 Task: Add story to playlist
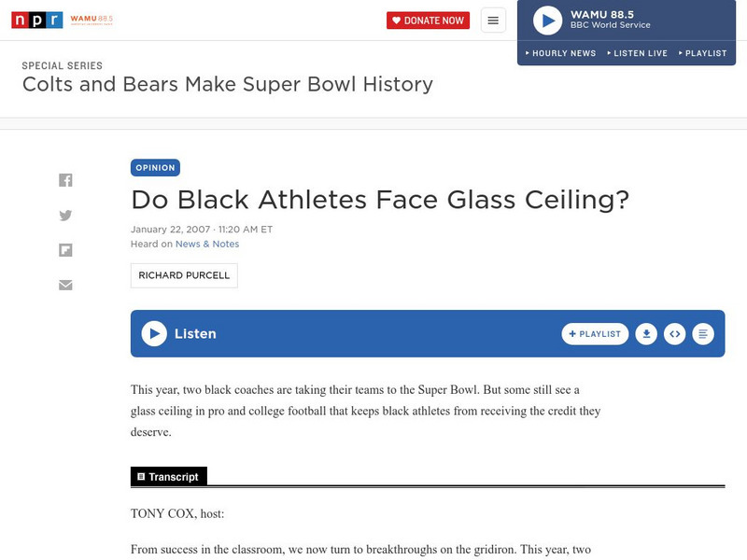[595, 334]
